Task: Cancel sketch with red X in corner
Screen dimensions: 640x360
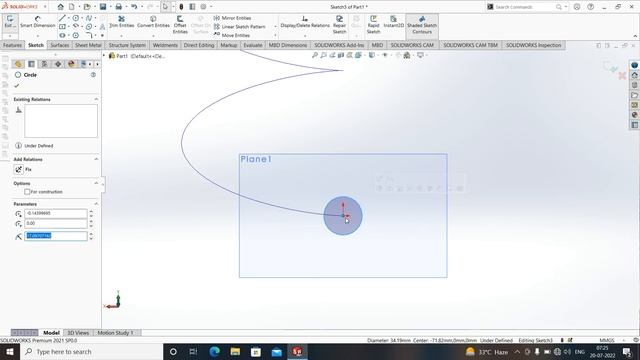Action: 622,76
